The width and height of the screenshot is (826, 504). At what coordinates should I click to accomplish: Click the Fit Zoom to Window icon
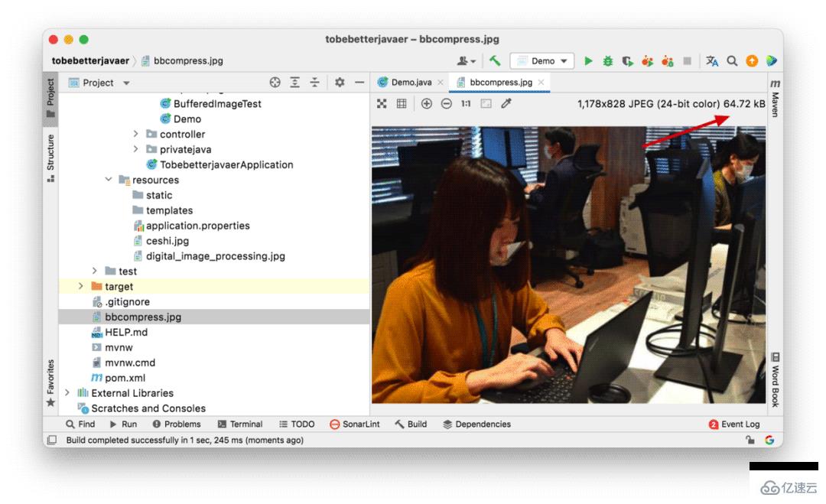pos(486,104)
